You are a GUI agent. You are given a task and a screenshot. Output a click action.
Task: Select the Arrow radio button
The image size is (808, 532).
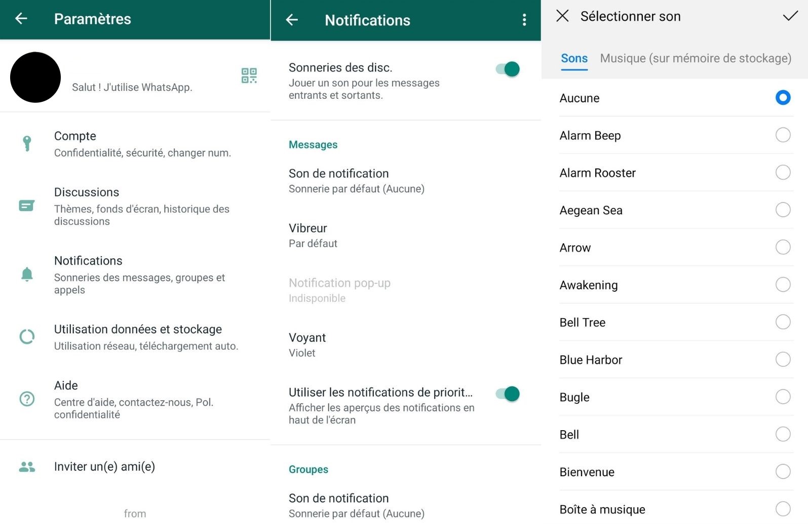click(783, 247)
